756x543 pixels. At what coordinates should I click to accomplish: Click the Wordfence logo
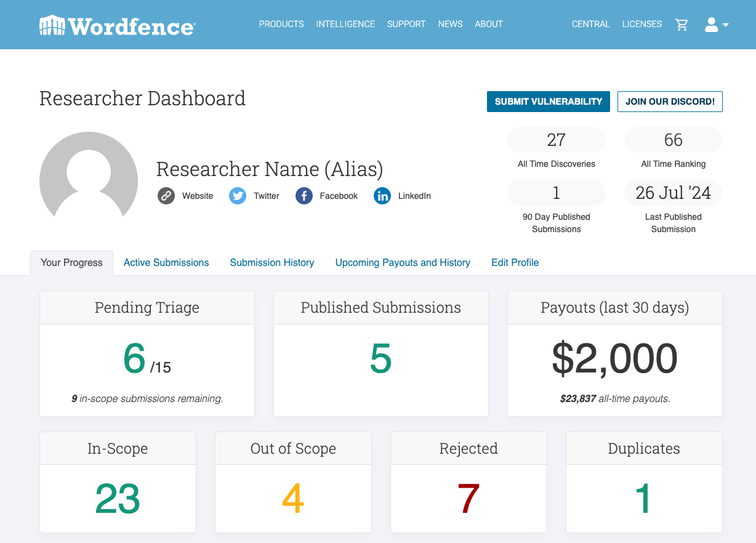117,24
